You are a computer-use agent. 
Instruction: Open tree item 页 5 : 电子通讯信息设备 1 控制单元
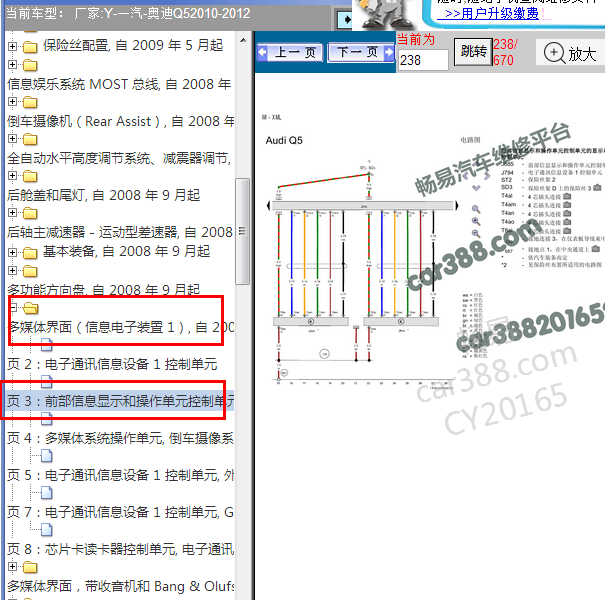click(x=120, y=475)
